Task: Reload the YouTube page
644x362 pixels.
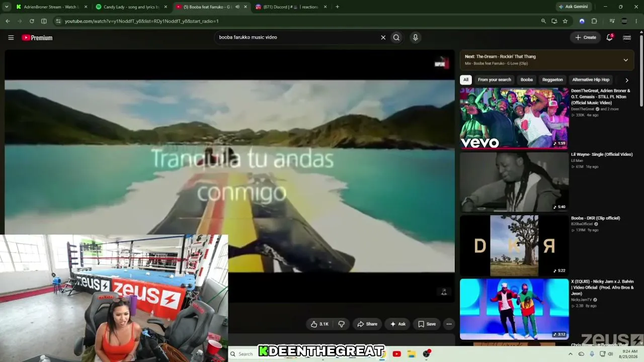Action: tap(32, 21)
